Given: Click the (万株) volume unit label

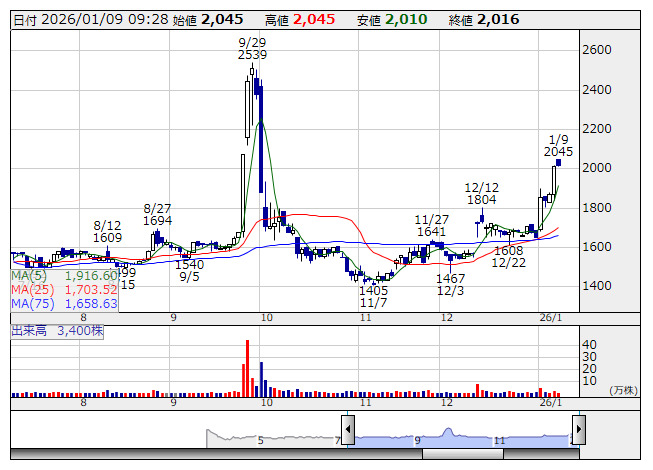Looking at the screenshot, I should 623,390.
